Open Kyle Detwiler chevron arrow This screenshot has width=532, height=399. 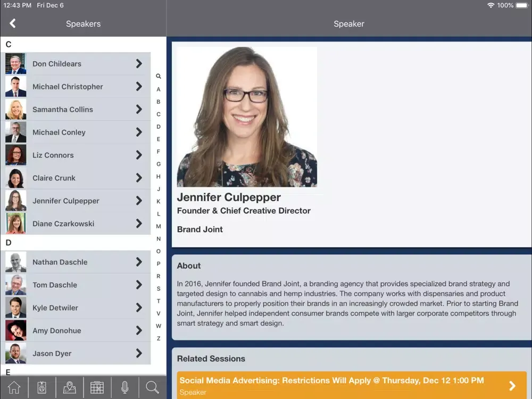[139, 307]
